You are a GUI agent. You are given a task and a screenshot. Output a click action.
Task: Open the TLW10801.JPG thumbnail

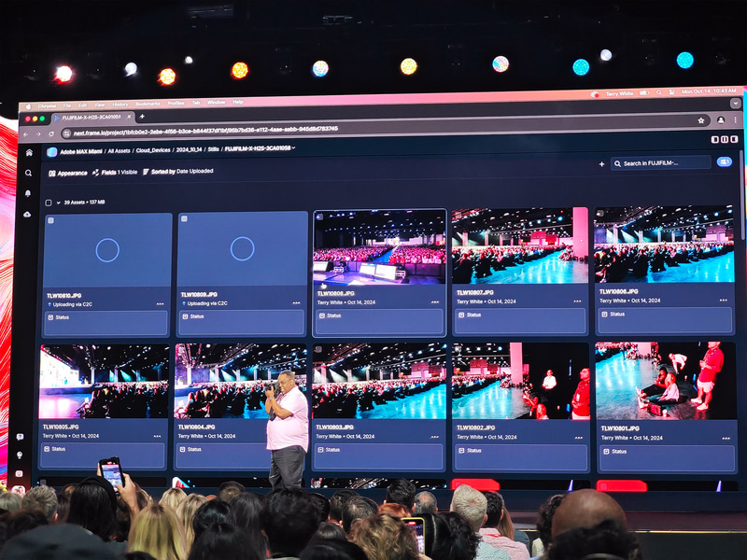(x=665, y=381)
